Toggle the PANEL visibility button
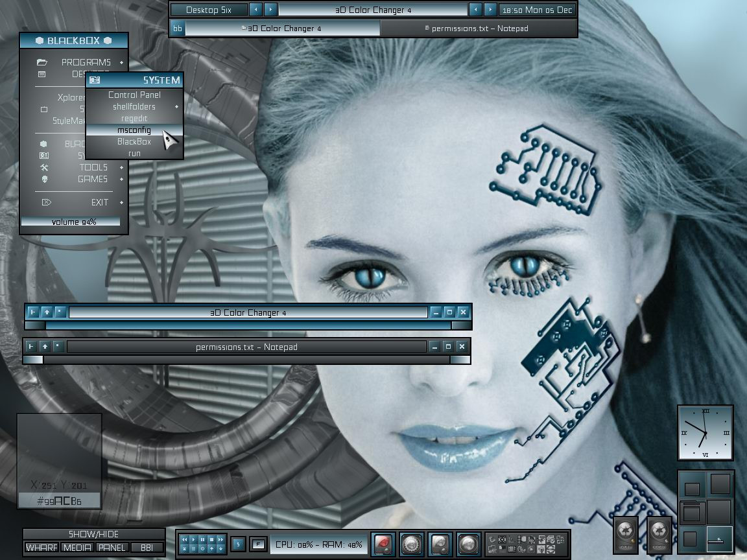This screenshot has width=747, height=560. click(x=112, y=548)
